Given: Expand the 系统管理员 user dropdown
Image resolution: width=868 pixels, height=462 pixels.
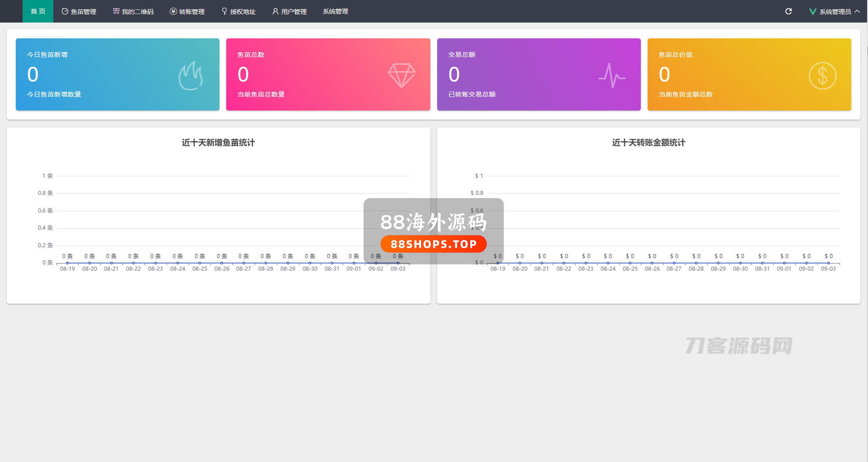Looking at the screenshot, I should [835, 12].
